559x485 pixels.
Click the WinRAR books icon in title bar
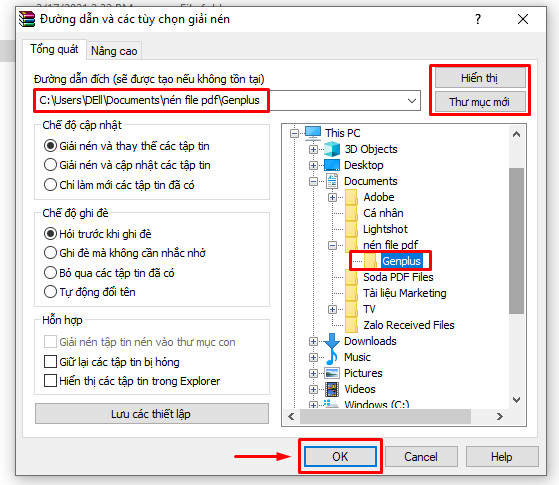[x=27, y=19]
